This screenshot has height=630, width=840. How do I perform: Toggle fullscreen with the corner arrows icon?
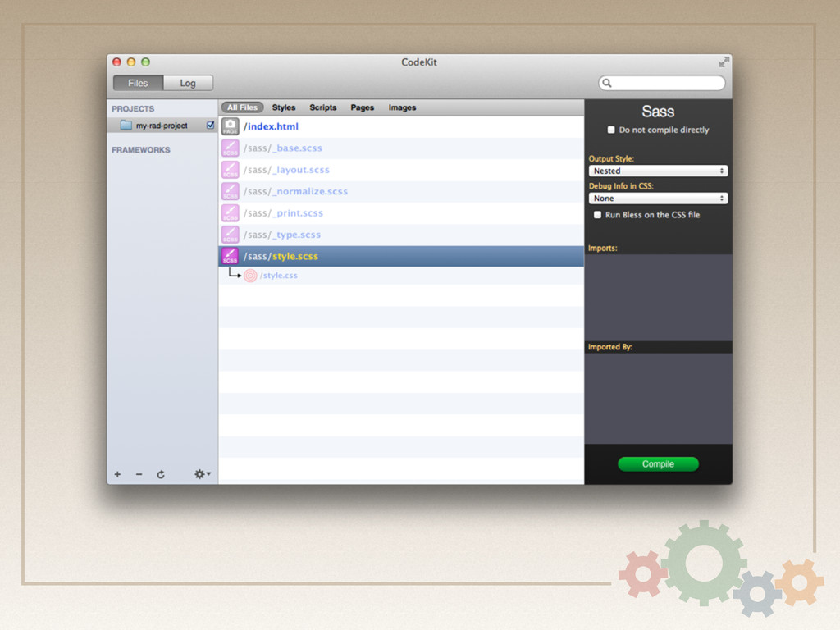point(724,62)
